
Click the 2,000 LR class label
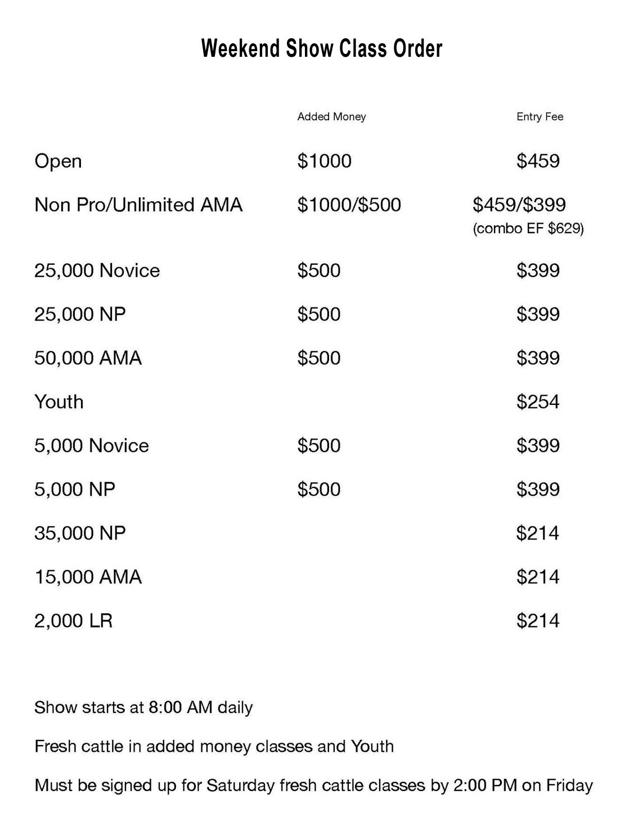73,621
